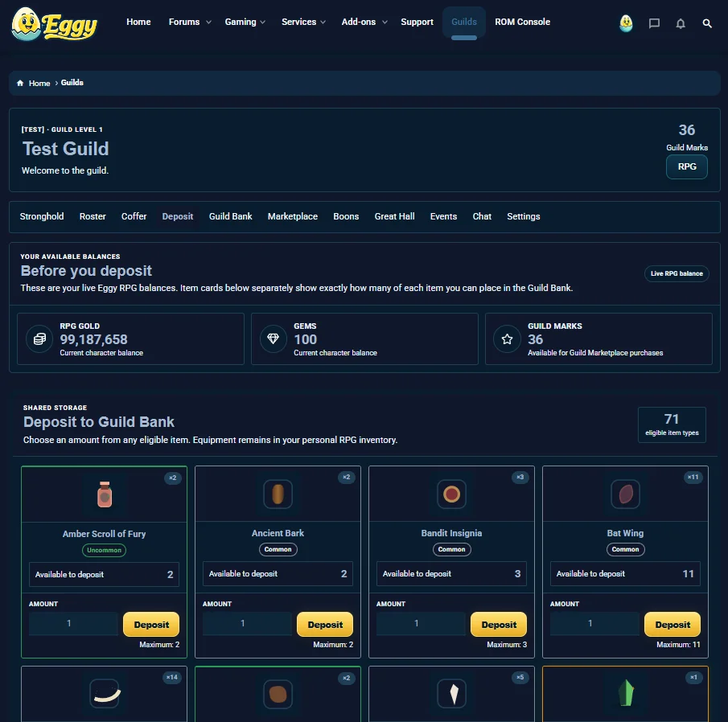This screenshot has height=722, width=728.
Task: Open the ROM Console nav item
Action: 522,22
